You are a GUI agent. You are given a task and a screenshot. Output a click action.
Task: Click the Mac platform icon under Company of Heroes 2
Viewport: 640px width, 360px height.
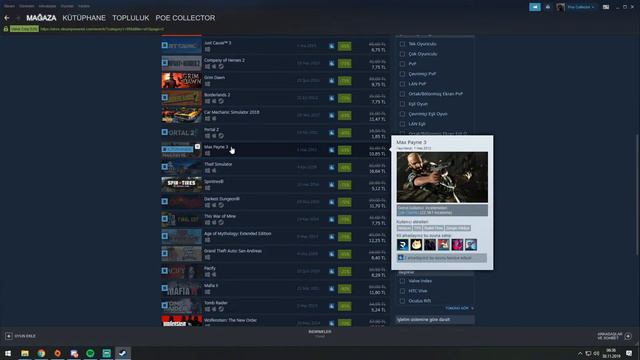pos(214,67)
